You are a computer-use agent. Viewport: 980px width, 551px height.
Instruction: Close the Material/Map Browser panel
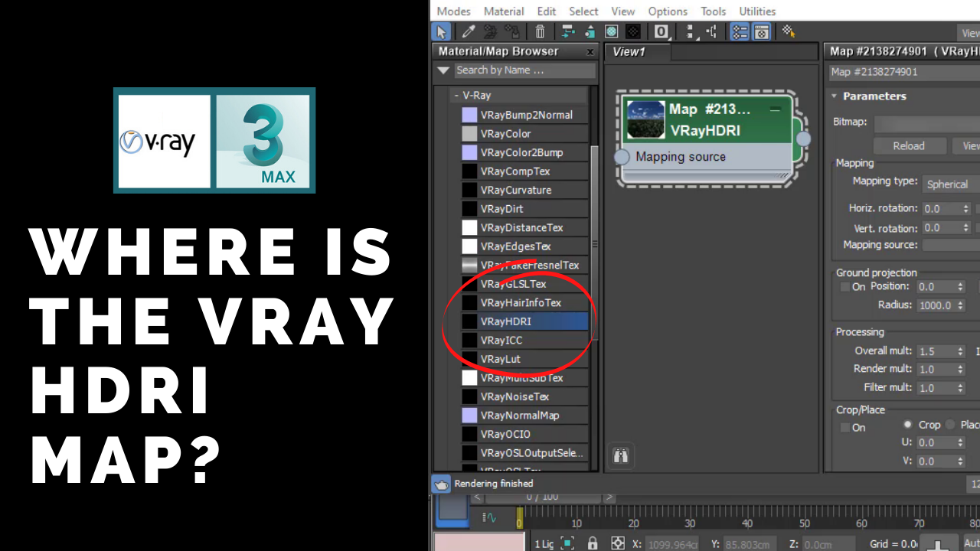tap(590, 52)
